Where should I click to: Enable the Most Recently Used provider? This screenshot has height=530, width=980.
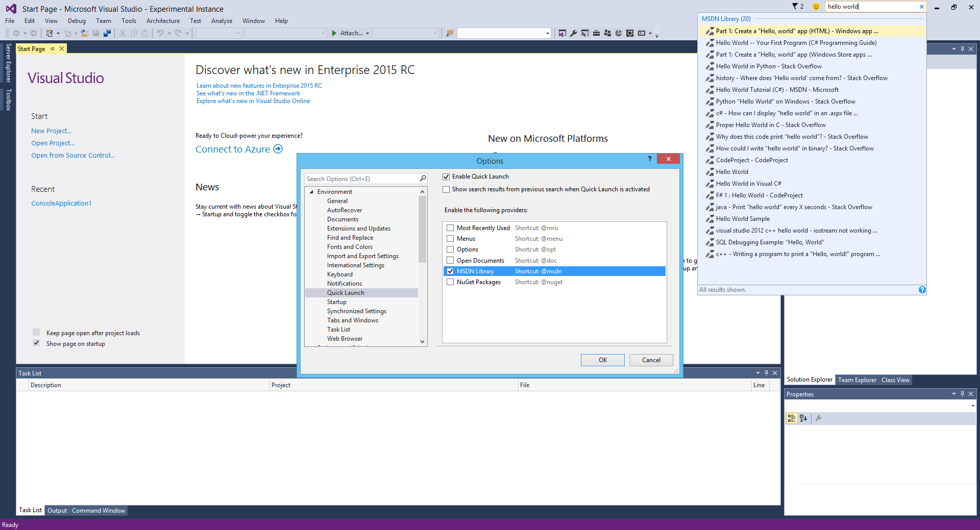pyautogui.click(x=450, y=228)
